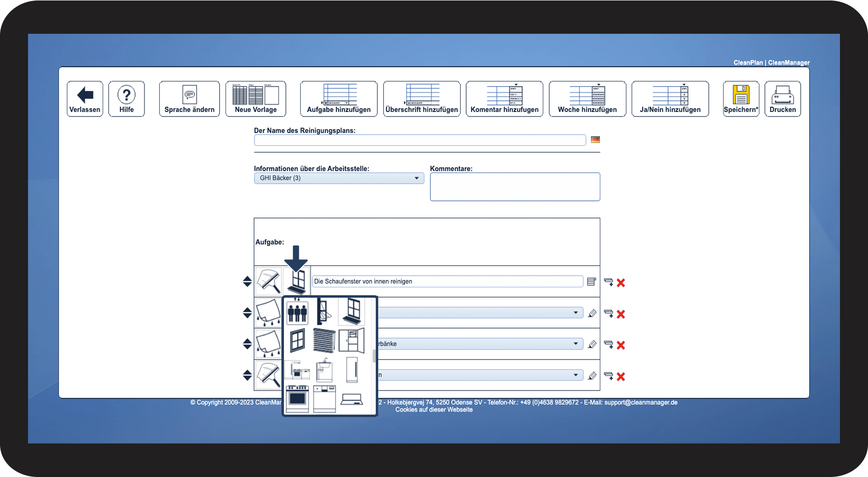Select the kitchen unit icon
This screenshot has width=868, height=477.
click(x=297, y=369)
